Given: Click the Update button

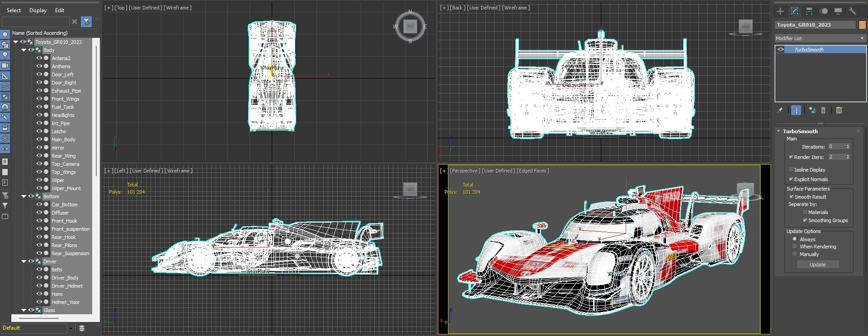Looking at the screenshot, I should point(817,265).
